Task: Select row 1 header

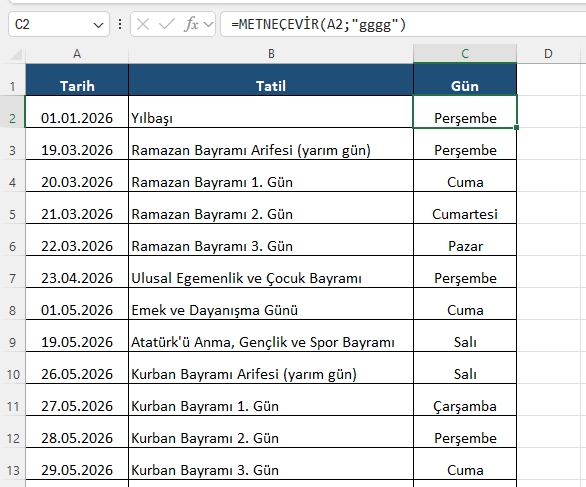Action: coord(13,80)
